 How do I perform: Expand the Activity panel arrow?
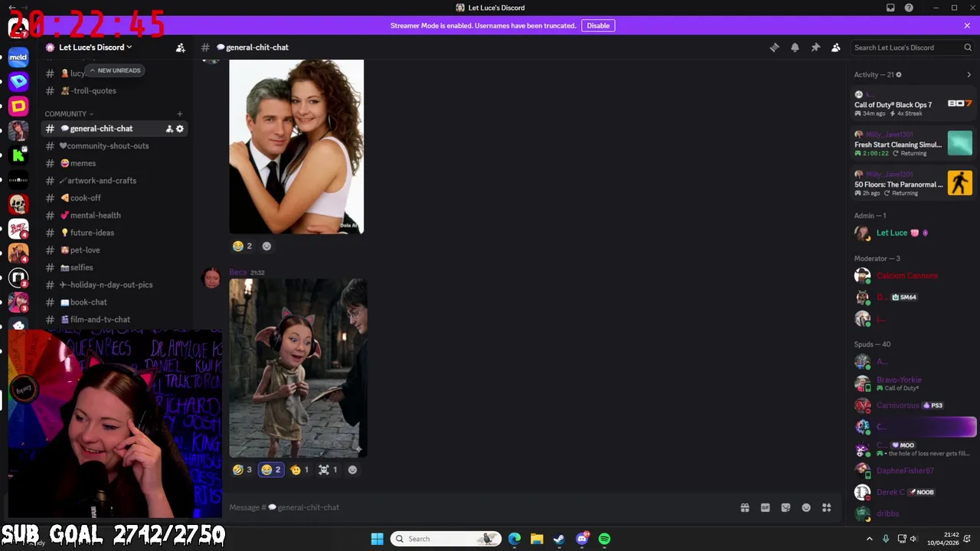[969, 75]
